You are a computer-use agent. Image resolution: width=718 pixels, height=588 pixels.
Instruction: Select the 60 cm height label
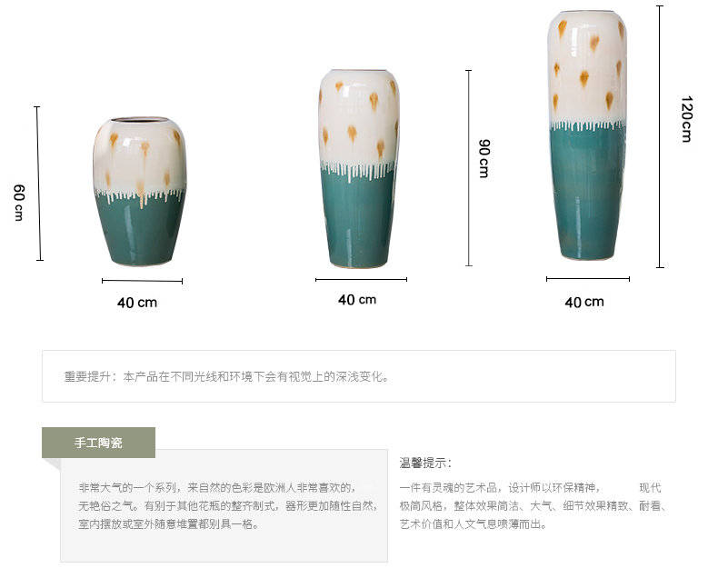point(18,203)
